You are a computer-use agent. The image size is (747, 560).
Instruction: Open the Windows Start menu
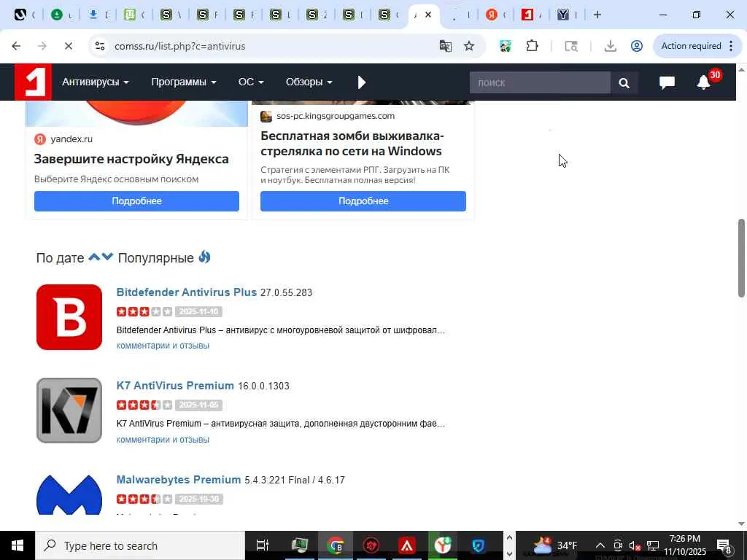coord(18,545)
